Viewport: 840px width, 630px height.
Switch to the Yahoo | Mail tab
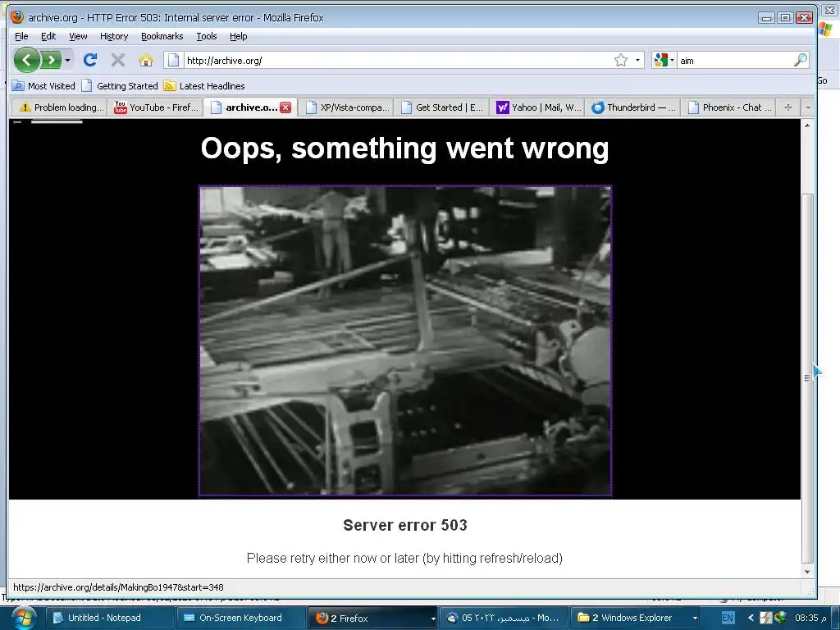tap(537, 107)
